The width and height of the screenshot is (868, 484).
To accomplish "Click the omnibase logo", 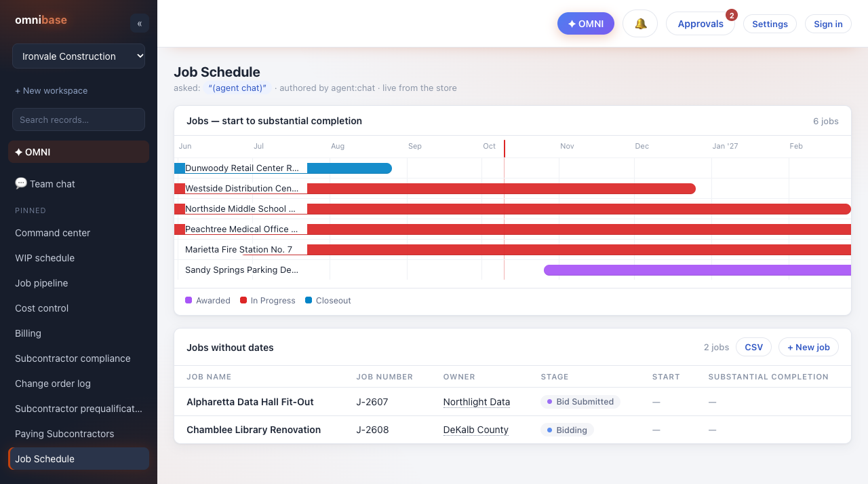I will click(41, 20).
